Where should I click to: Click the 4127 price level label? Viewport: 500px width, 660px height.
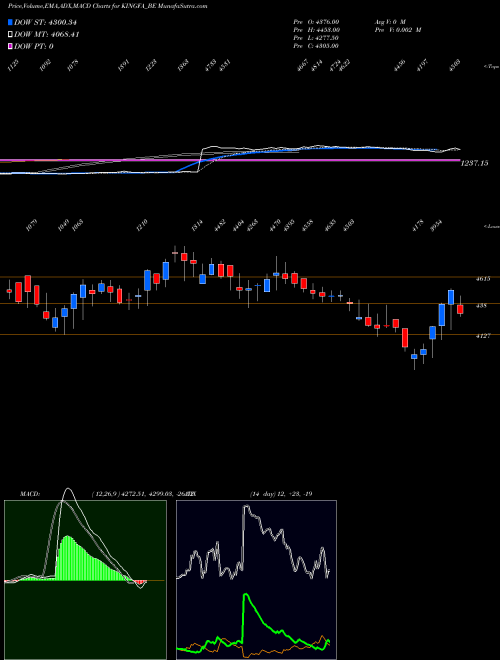click(482, 336)
